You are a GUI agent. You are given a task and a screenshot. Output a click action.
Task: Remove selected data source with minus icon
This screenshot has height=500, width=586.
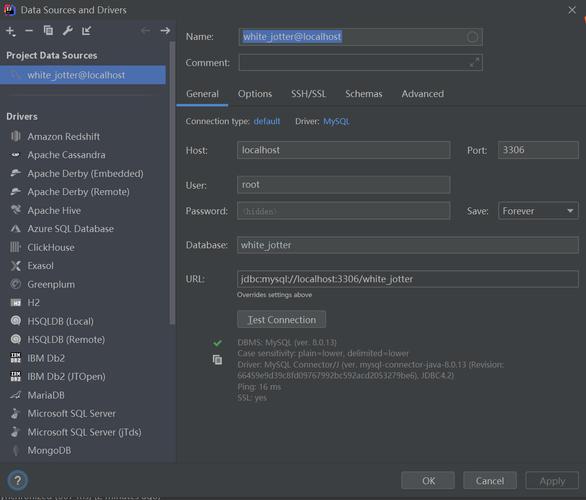coord(29,31)
